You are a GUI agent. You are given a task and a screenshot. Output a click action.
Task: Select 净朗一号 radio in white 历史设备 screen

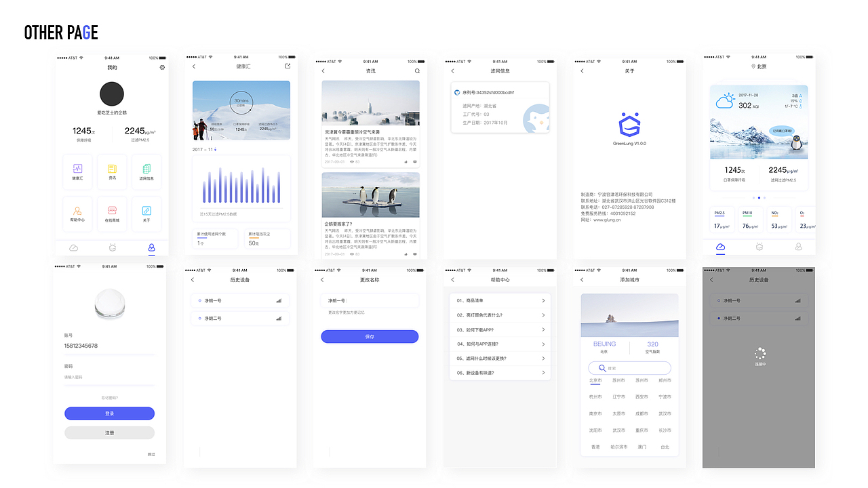coord(199,300)
